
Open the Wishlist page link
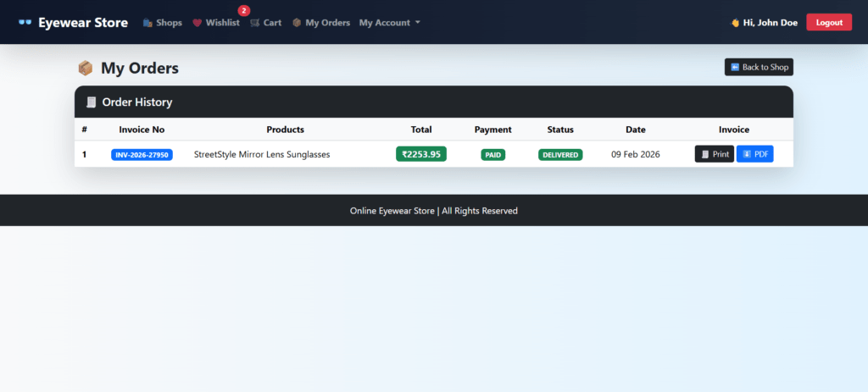[222, 23]
